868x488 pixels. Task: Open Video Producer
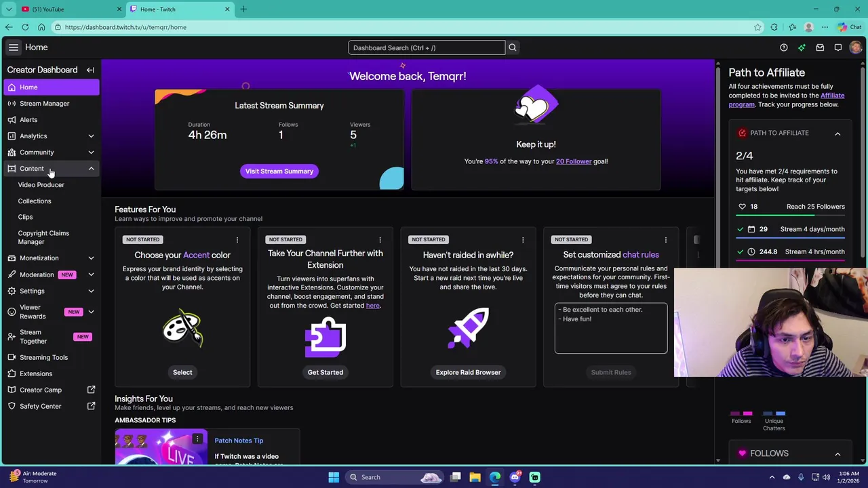tap(41, 184)
